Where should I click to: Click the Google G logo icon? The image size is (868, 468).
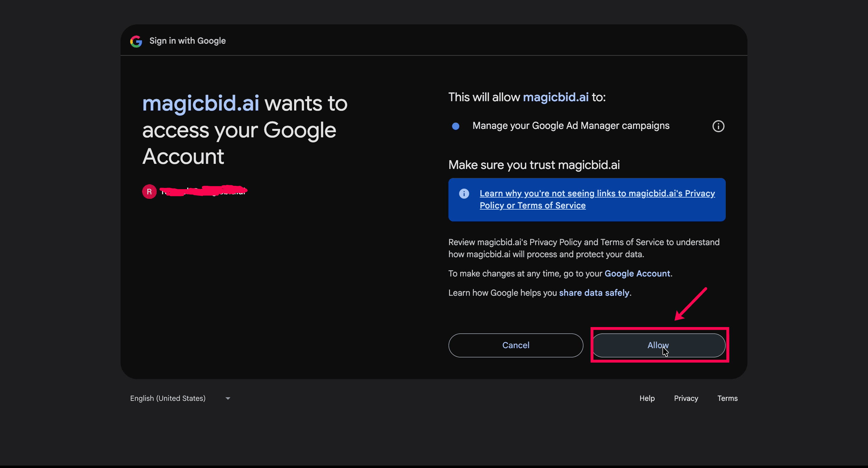[136, 41]
